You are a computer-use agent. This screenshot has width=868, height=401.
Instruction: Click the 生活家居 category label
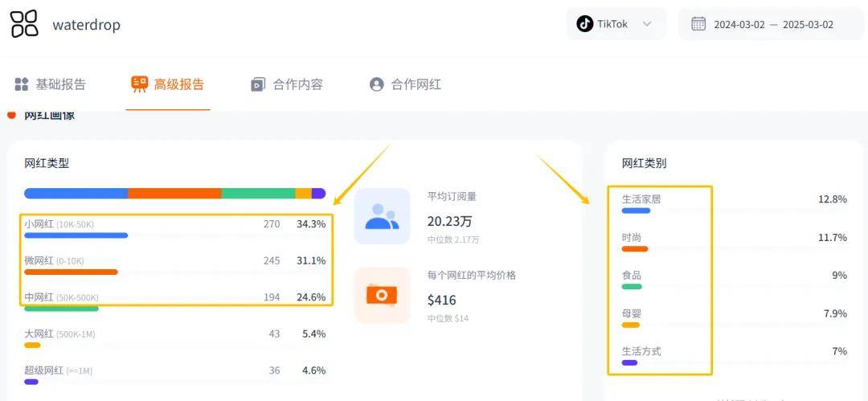coord(641,199)
